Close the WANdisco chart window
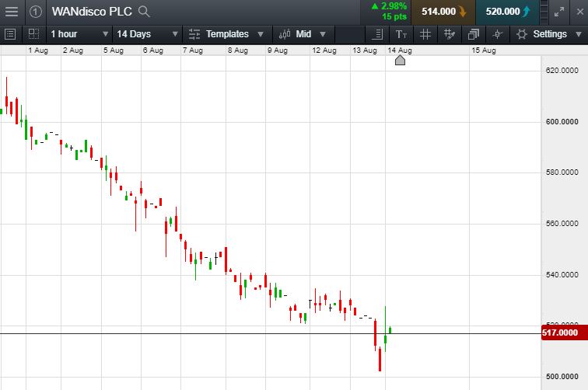 pos(579,12)
